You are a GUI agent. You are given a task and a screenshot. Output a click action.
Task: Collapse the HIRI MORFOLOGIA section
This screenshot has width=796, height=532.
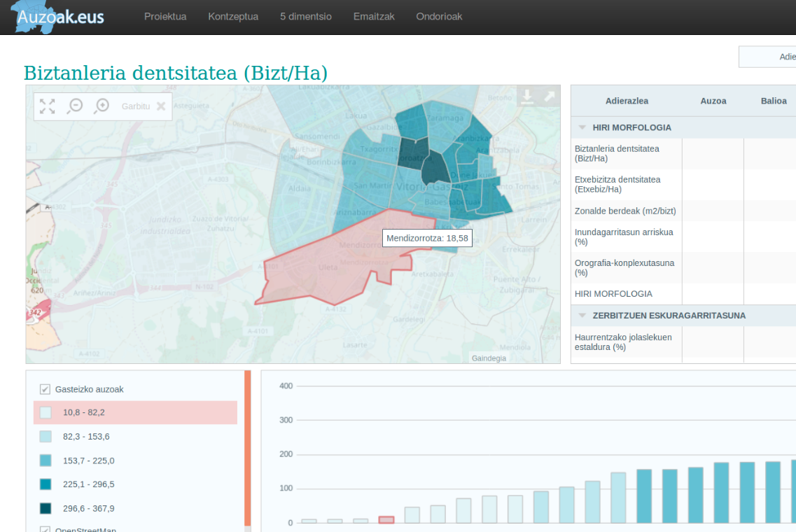pos(582,127)
